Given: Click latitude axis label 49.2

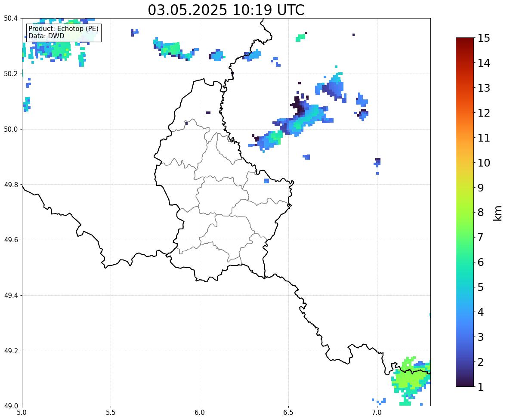Looking at the screenshot, I should pyautogui.click(x=11, y=351).
